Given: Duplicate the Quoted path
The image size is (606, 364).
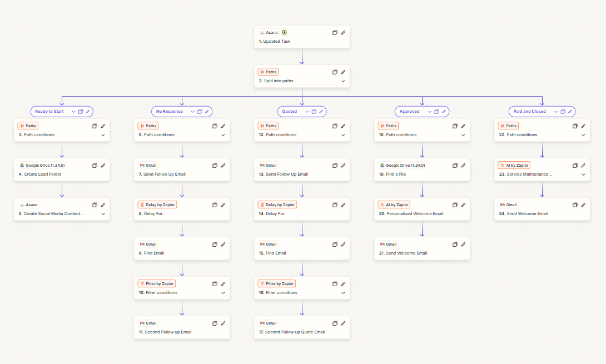Looking at the screenshot, I should (314, 112).
